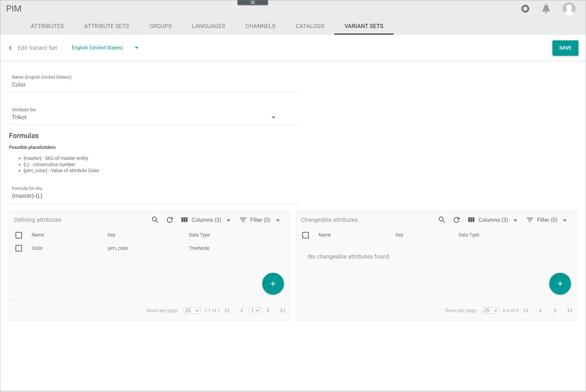Toggle the Color attribute checkbox
586x392 pixels.
pos(19,248)
